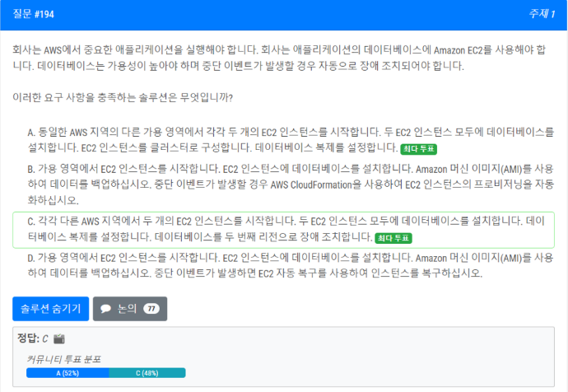The width and height of the screenshot is (568, 392).
Task: Click the 솔루션 숨기기 button
Action: point(50,309)
